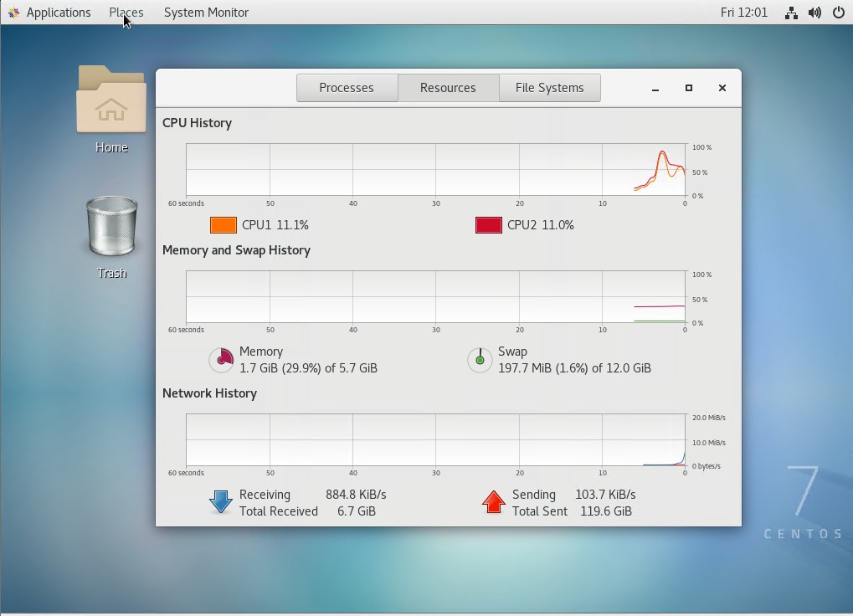853x616 pixels.
Task: Click inside the CPU History graph
Action: [435, 170]
